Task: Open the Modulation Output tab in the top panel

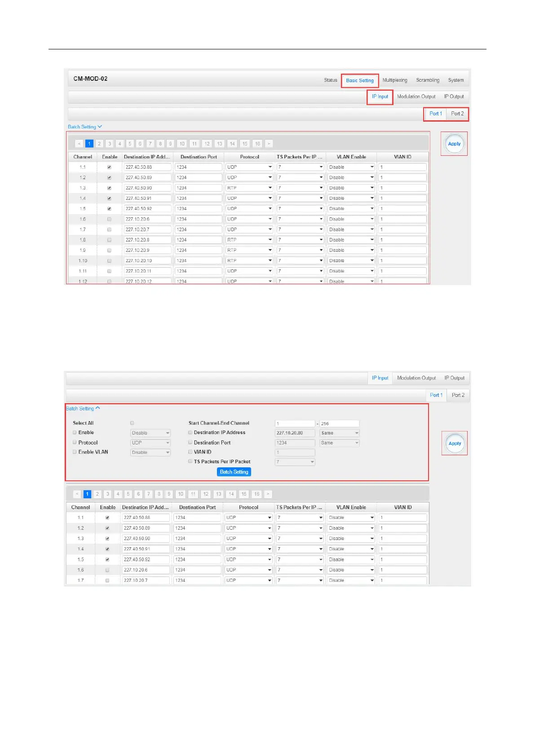Action: point(416,97)
